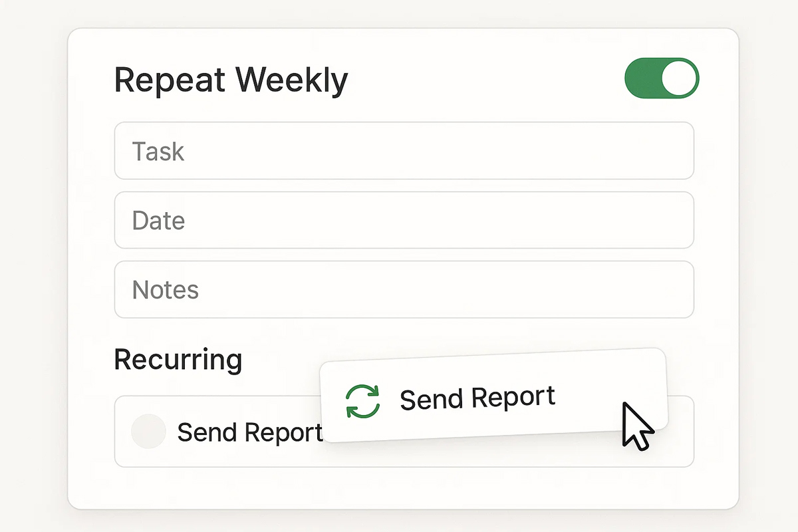Turn off the Repeat Weekly switch
The height and width of the screenshot is (532, 798).
[662, 78]
